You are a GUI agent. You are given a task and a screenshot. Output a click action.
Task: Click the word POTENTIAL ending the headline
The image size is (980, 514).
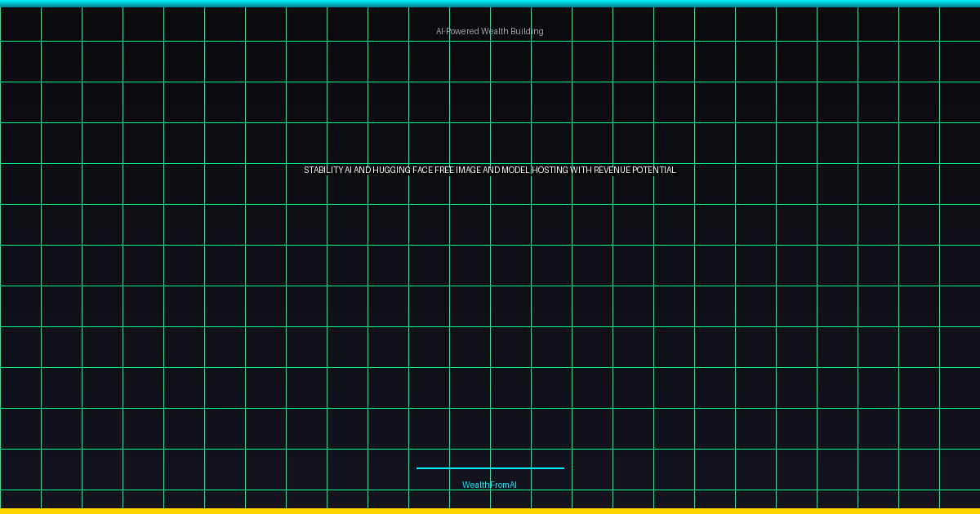[x=654, y=171]
